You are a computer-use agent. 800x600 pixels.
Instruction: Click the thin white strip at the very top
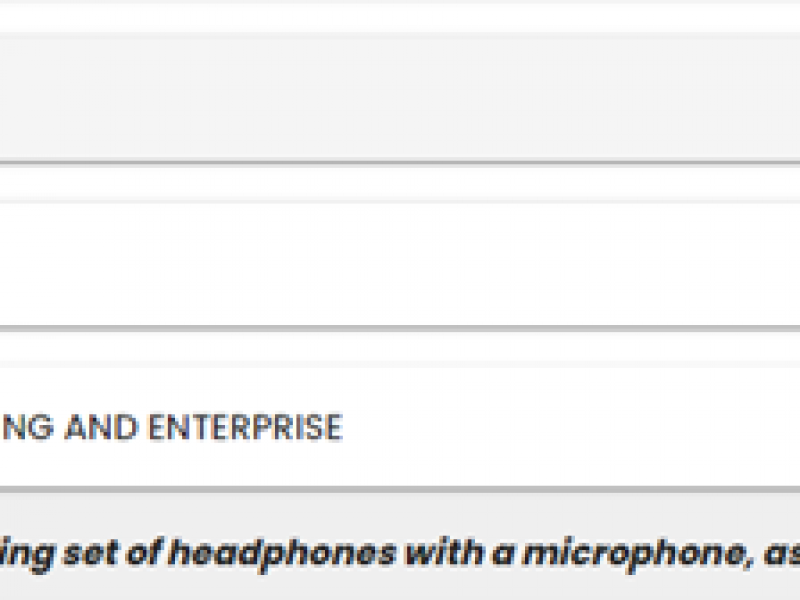click(400, 17)
